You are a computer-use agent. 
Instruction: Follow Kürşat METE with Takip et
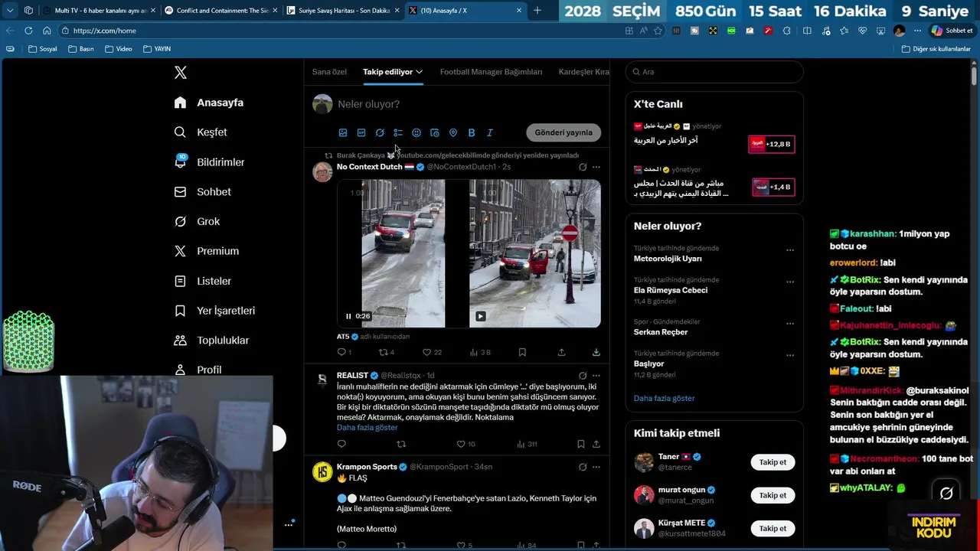pyautogui.click(x=773, y=528)
